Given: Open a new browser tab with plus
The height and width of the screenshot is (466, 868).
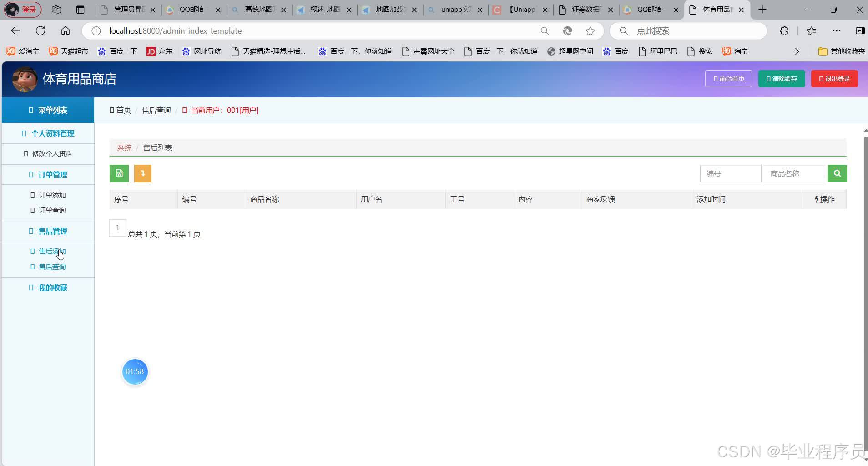Looking at the screenshot, I should click(x=762, y=10).
